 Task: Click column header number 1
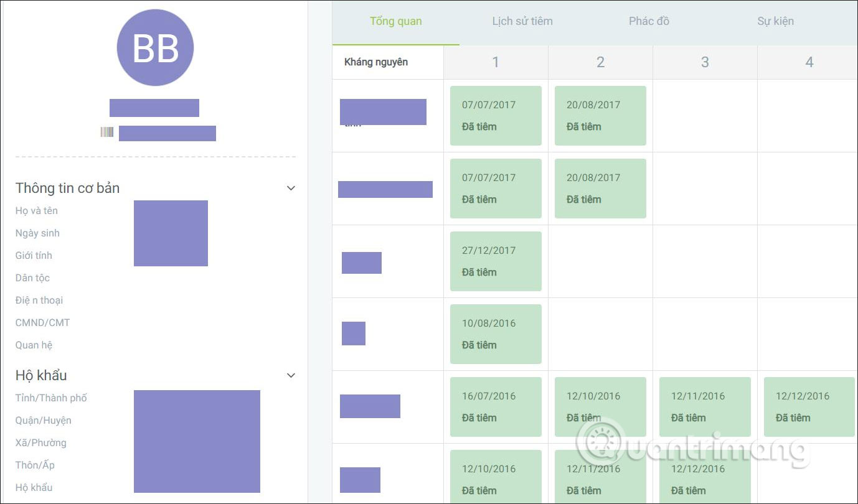pyautogui.click(x=496, y=62)
